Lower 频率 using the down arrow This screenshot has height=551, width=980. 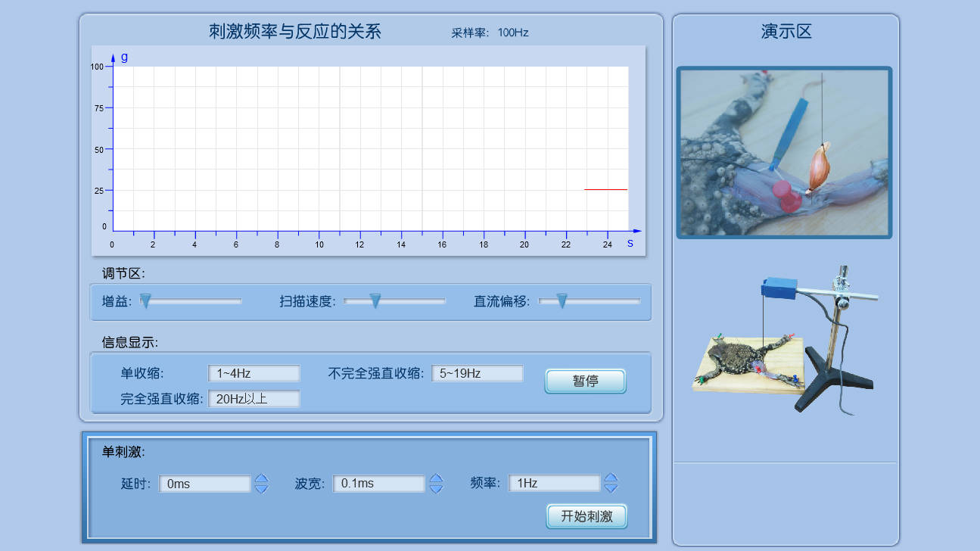click(611, 489)
